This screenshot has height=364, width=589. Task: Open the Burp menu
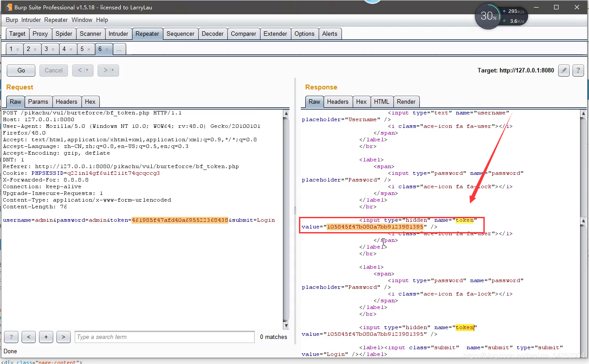click(12, 20)
